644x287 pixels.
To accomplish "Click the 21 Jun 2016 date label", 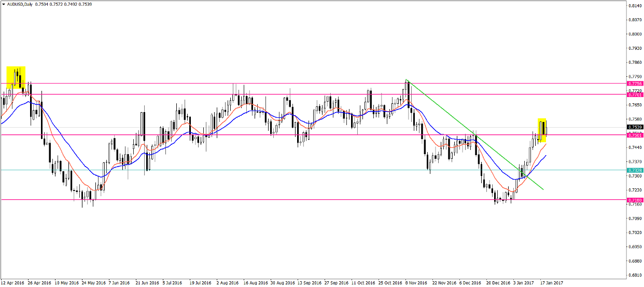I will [147, 283].
